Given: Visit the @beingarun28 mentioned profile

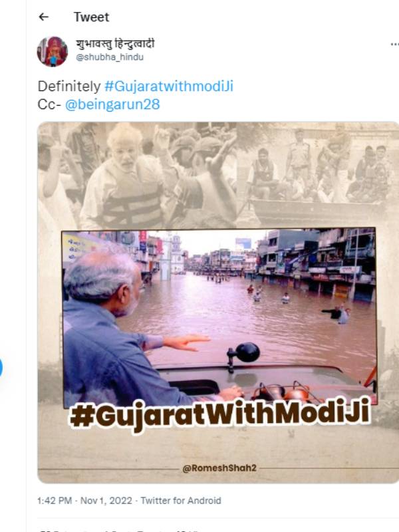Looking at the screenshot, I should [x=112, y=104].
